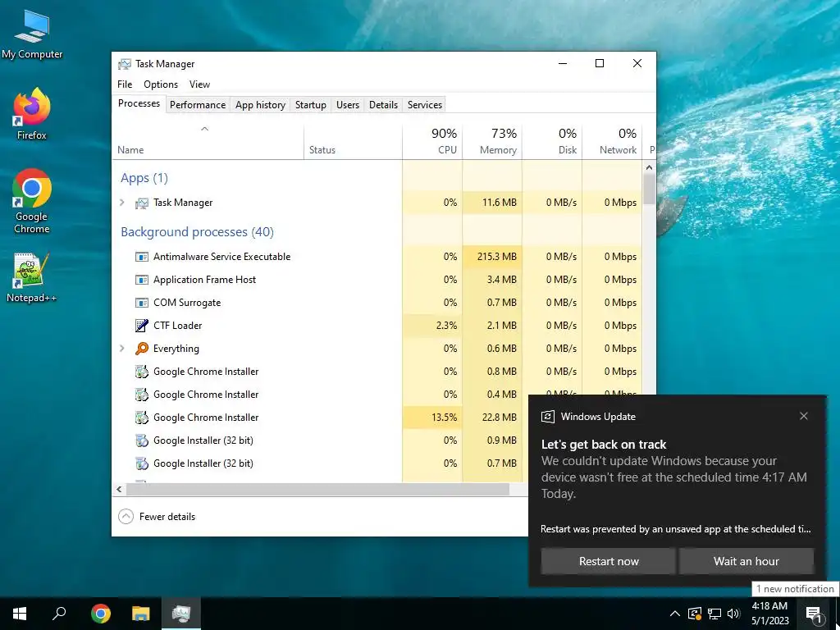Image resolution: width=840 pixels, height=630 pixels.
Task: Open the Windows Start menu
Action: click(20, 614)
